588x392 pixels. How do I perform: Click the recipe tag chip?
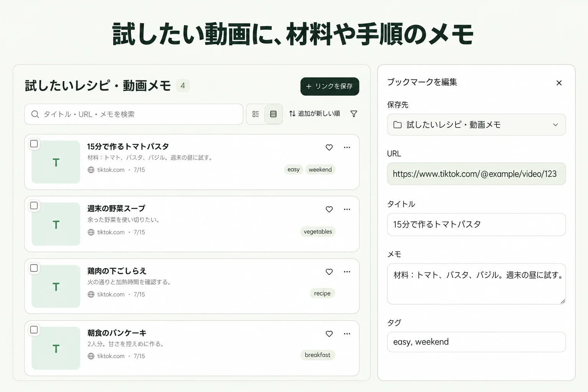(322, 293)
